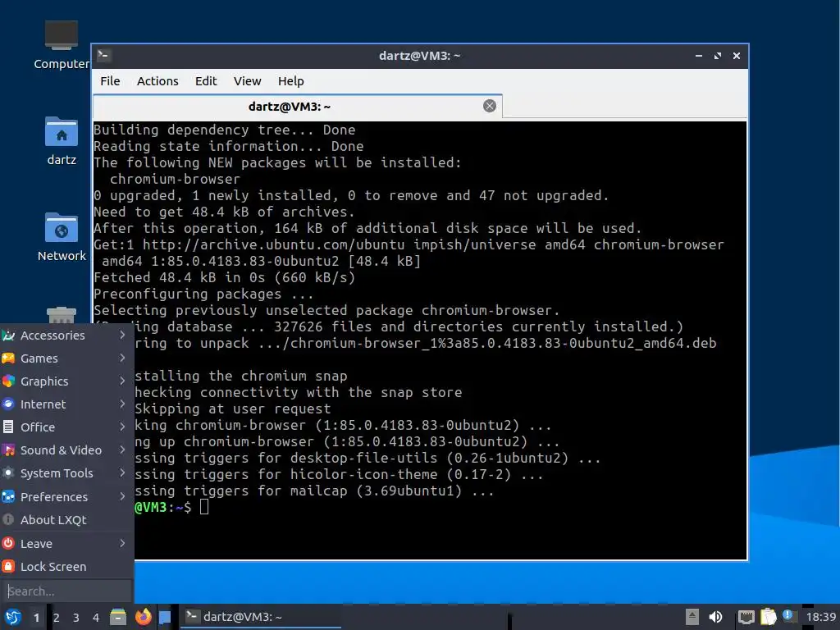Click the Preferences category icon

coord(8,497)
